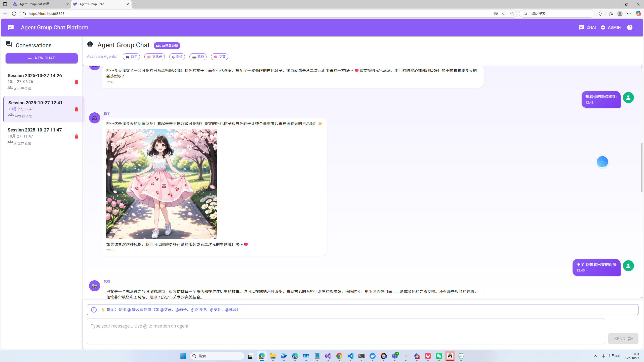This screenshot has width=644, height=362.
Task: Click the generated cherry blossom girl image
Action: pos(161,184)
